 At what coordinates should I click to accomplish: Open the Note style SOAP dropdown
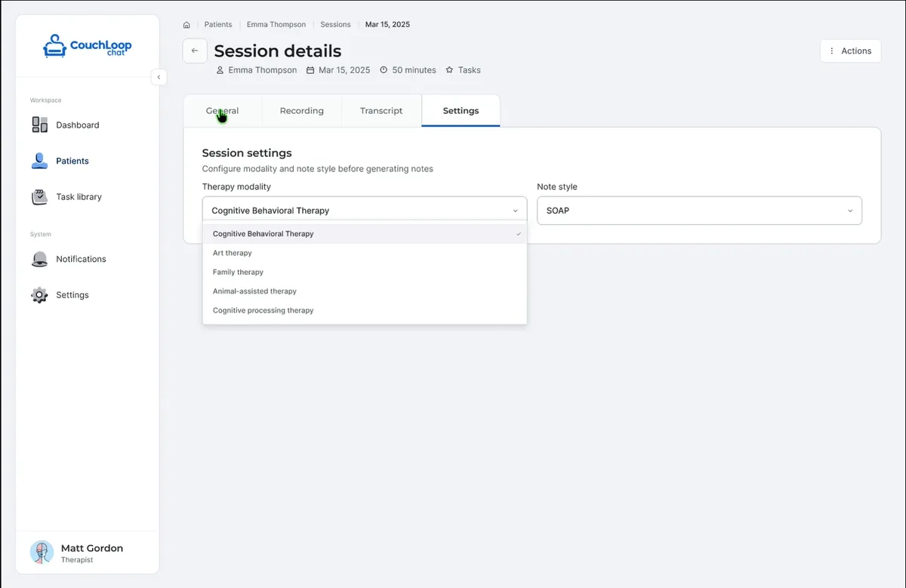click(x=699, y=211)
